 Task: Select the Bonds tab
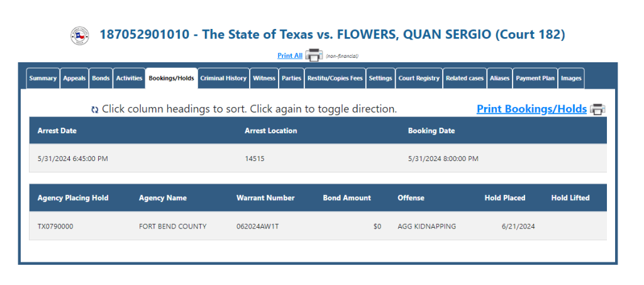point(101,79)
